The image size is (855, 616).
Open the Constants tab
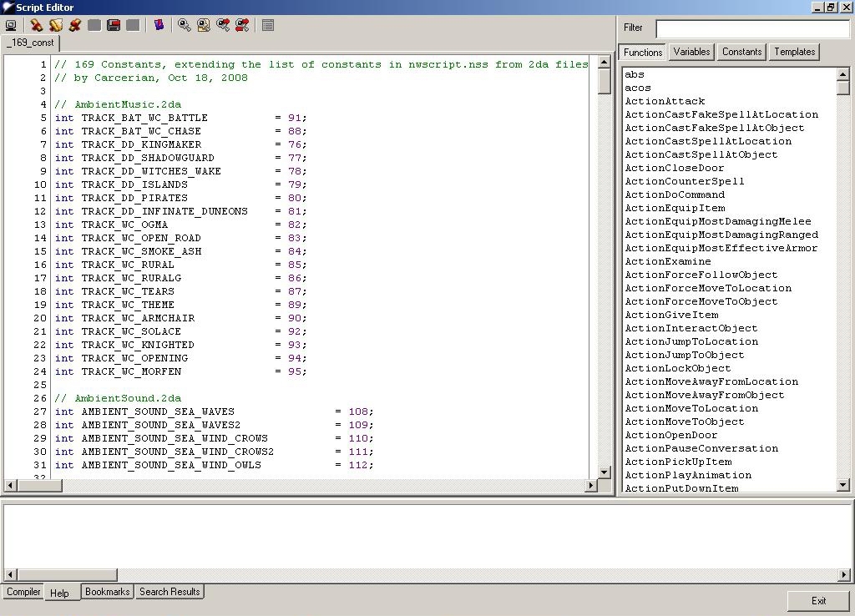pyautogui.click(x=741, y=52)
